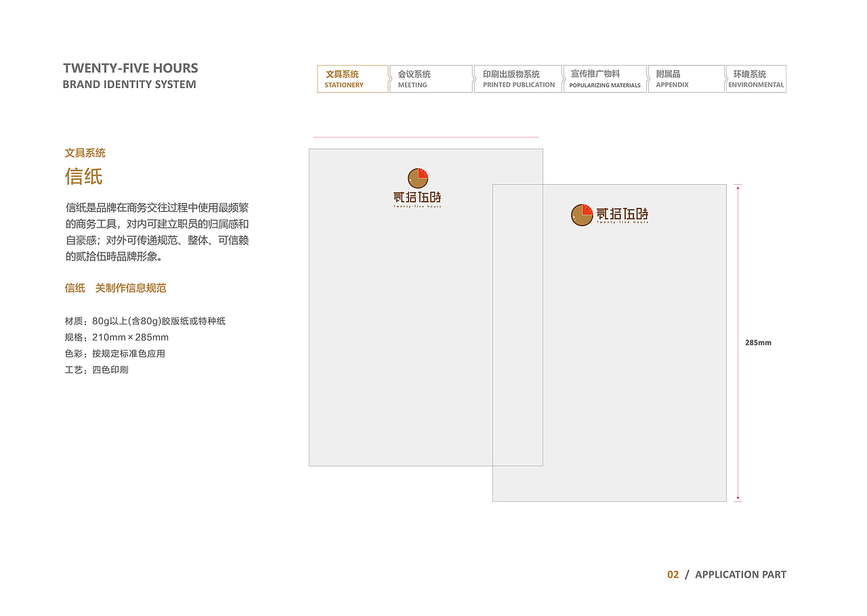This screenshot has height=616, width=867.
Task: Click the 信纸 section heading link
Action: click(84, 177)
